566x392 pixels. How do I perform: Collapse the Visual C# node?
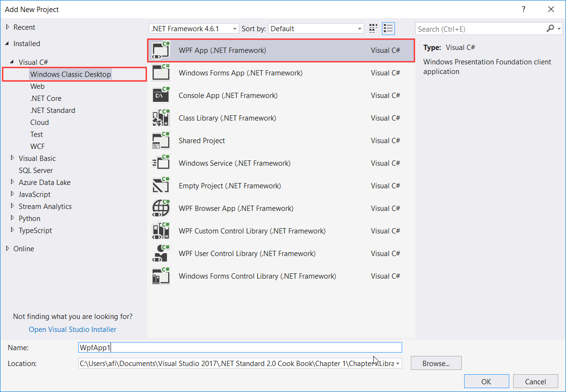12,62
